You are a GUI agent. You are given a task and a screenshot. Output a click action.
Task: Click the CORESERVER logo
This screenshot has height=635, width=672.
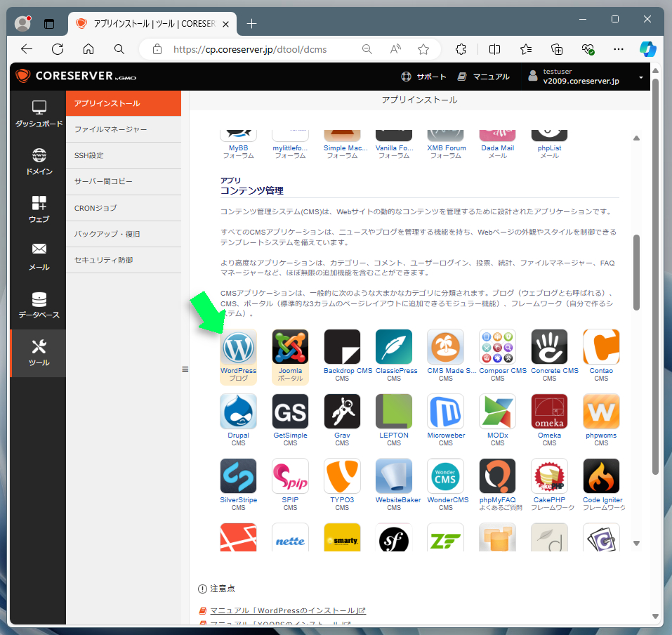77,76
